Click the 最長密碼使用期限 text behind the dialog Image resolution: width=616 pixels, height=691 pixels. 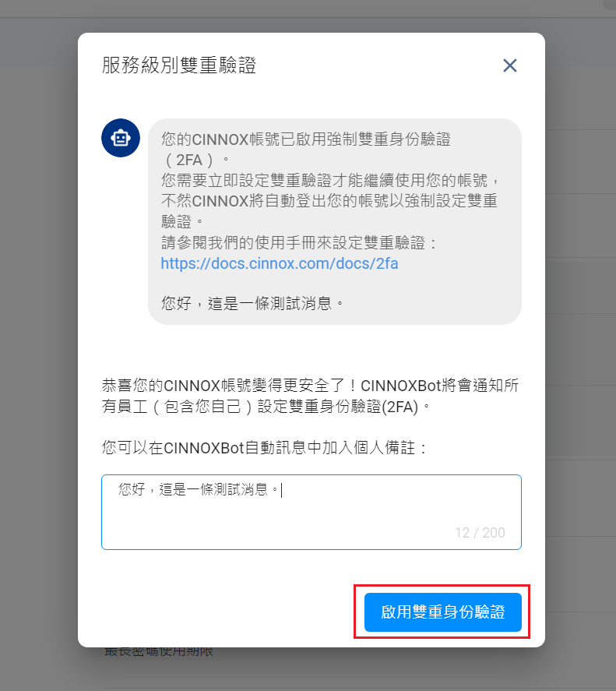[159, 650]
